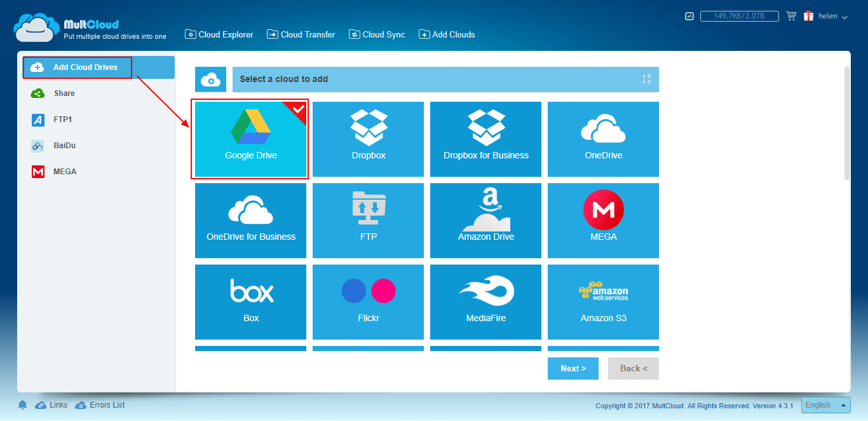Pick the MEGA cloud tile

[x=603, y=221]
